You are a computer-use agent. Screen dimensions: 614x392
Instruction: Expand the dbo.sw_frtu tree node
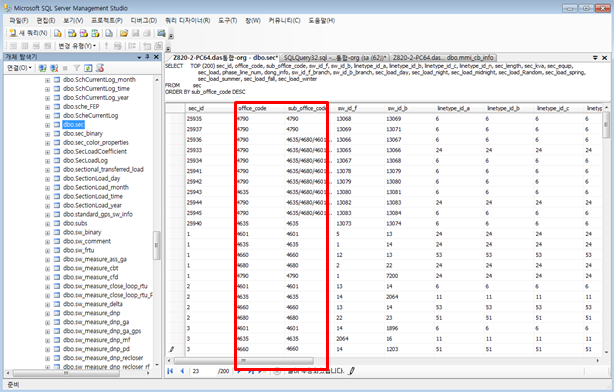47,251
